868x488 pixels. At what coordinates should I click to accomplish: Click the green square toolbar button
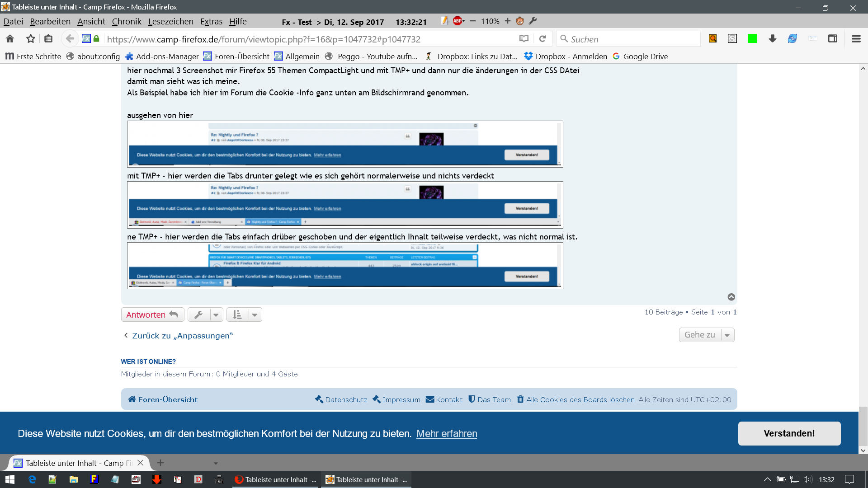752,39
